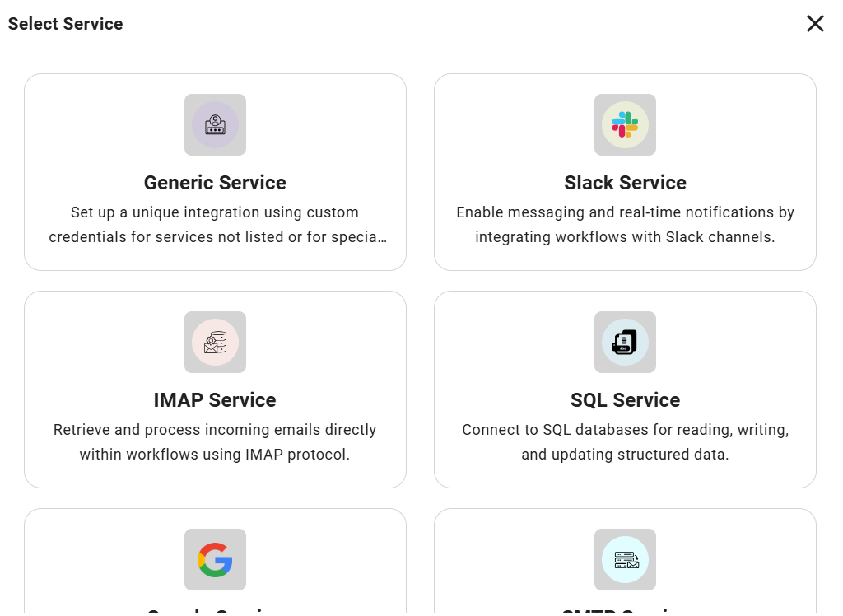Click the Generic Service credentials icon
The image size is (843, 616).
[215, 125]
